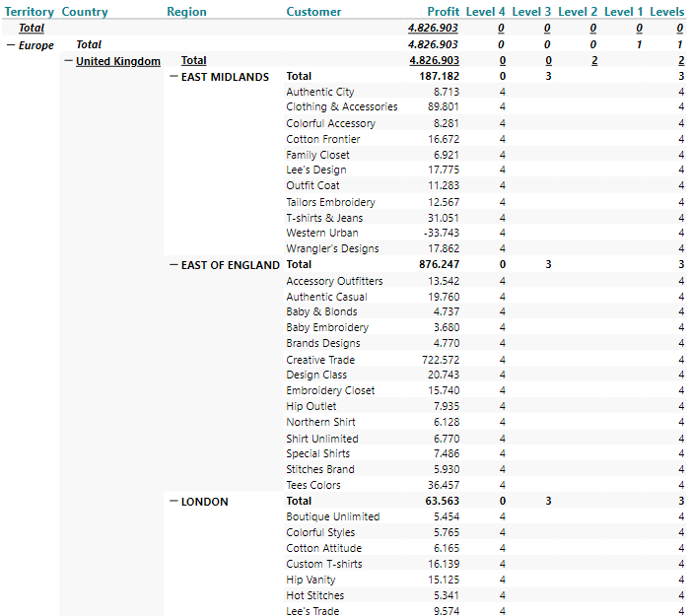Image resolution: width=691 pixels, height=616 pixels.
Task: Select customer Authentic Casual
Action: coord(326,297)
